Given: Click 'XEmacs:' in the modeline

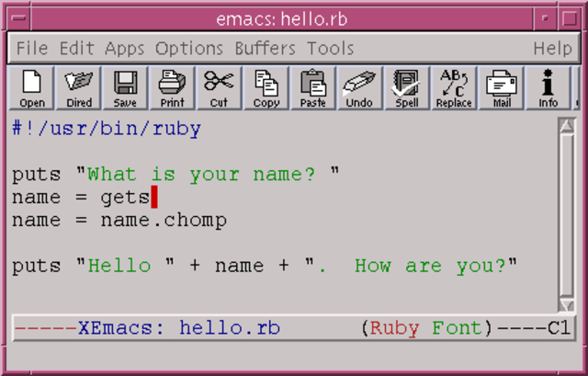Looking at the screenshot, I should 121,328.
